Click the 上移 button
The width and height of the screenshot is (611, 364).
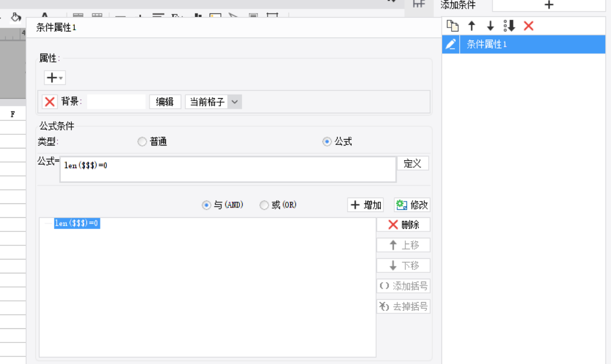(x=403, y=245)
